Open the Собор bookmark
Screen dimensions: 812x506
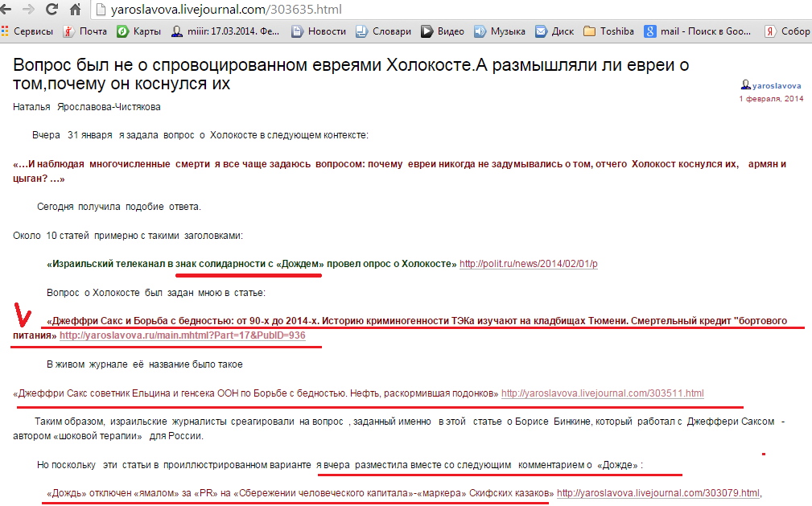pyautogui.click(x=788, y=31)
